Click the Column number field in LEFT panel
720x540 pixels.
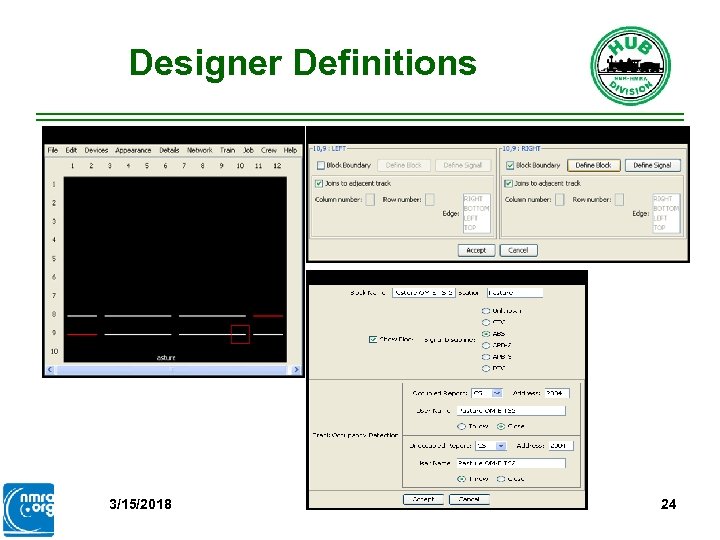370,199
